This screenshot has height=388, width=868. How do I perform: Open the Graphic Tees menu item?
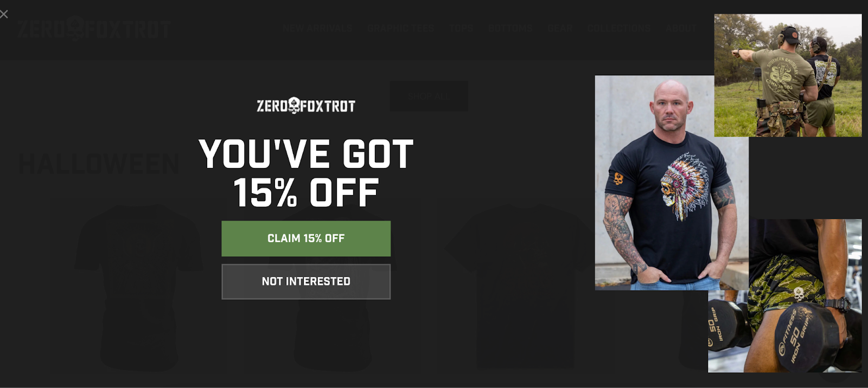(401, 28)
